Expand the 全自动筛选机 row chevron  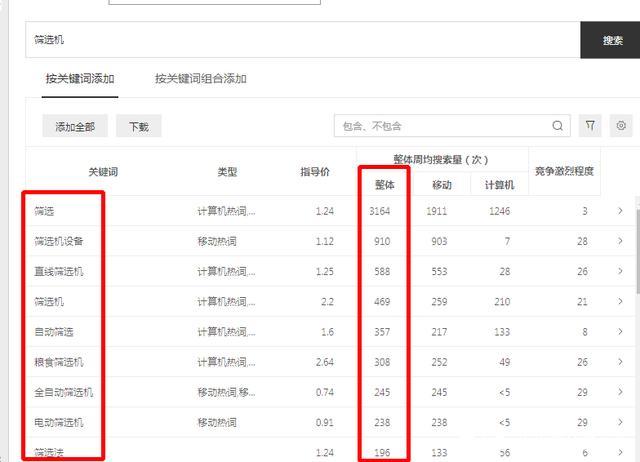coord(620,392)
